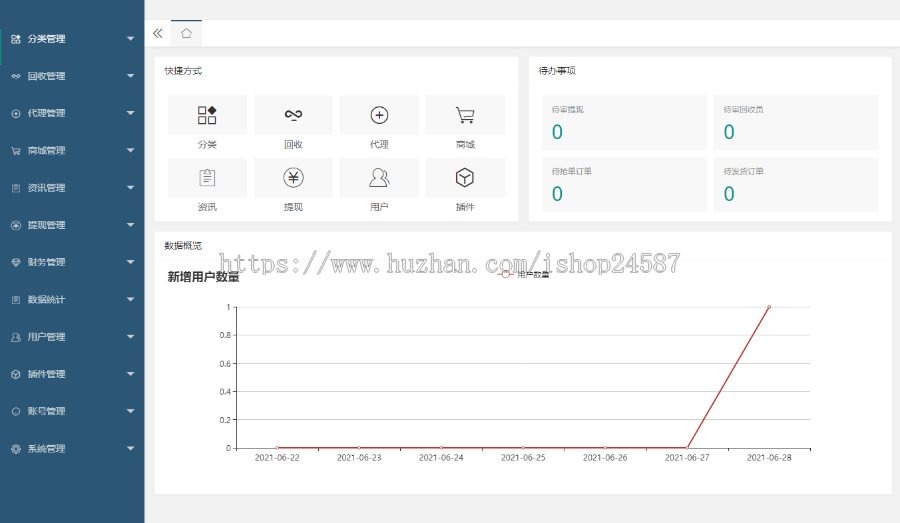Click the 新增用户数量 chart title
Screen dimensions: 900x523
pos(203,277)
